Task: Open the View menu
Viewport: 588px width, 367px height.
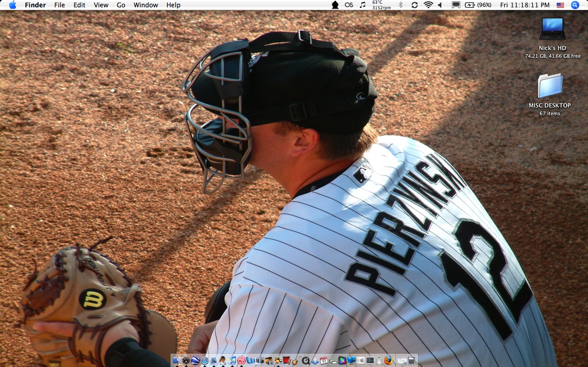Action: pos(101,5)
